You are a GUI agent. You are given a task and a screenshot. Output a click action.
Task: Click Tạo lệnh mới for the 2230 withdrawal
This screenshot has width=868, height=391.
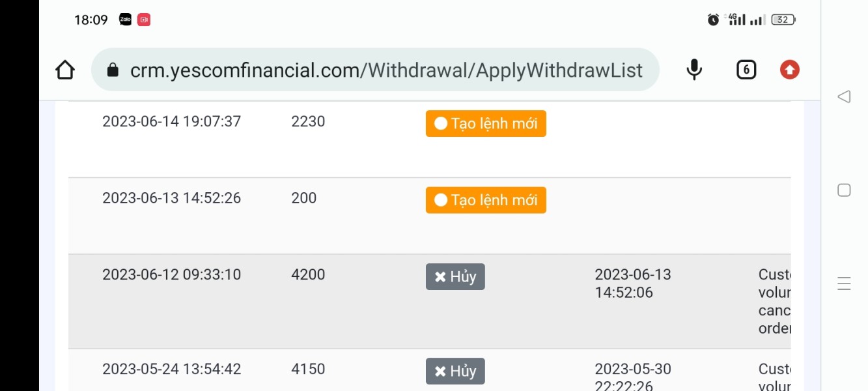point(486,123)
